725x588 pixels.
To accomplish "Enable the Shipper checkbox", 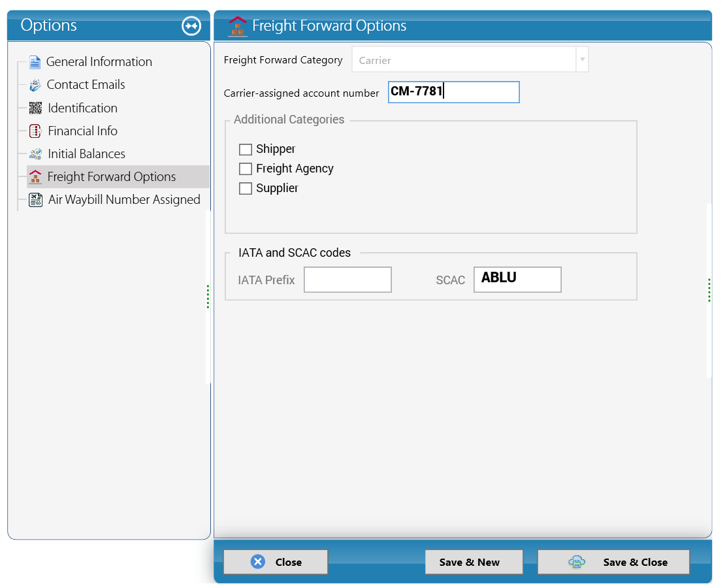I will [x=246, y=150].
